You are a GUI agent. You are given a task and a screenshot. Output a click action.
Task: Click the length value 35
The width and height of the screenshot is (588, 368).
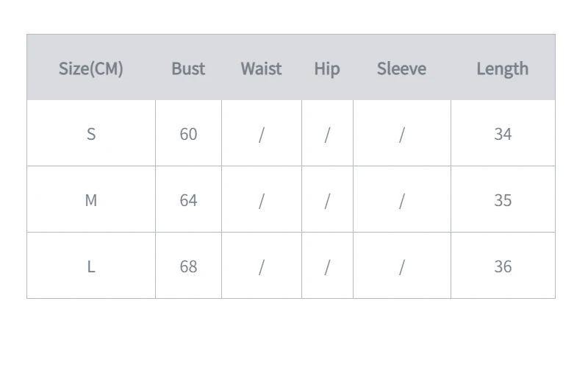[x=503, y=200]
